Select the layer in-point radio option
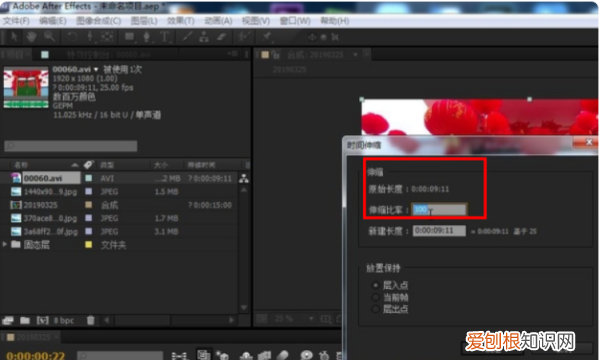This screenshot has width=600, height=360. coord(375,285)
